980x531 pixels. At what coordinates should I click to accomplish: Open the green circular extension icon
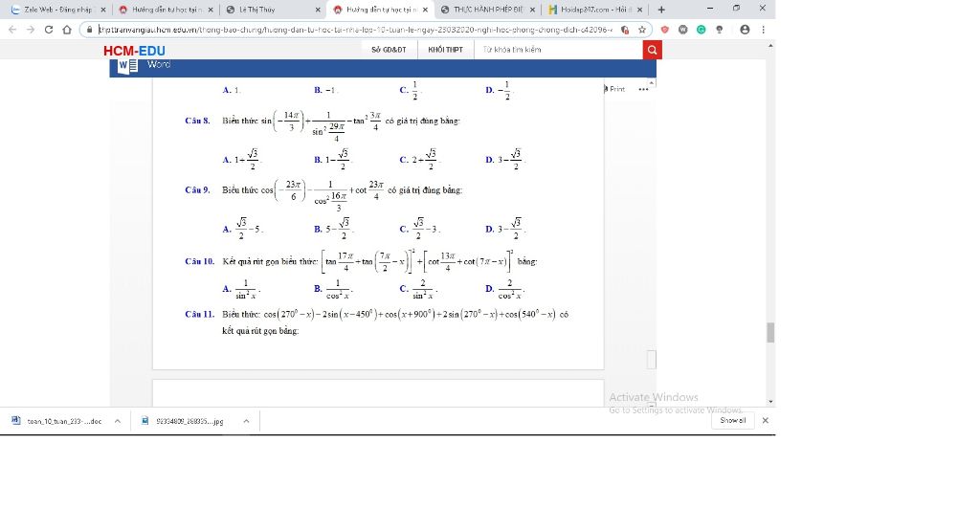[702, 30]
